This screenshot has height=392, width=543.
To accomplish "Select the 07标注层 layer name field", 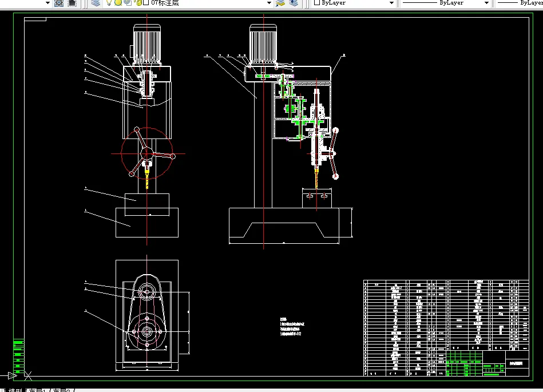I will [x=165, y=3].
